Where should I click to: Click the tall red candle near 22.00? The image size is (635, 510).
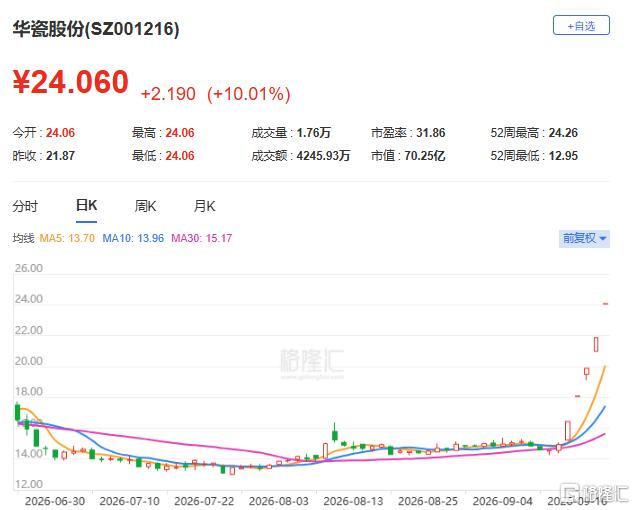tap(596, 344)
